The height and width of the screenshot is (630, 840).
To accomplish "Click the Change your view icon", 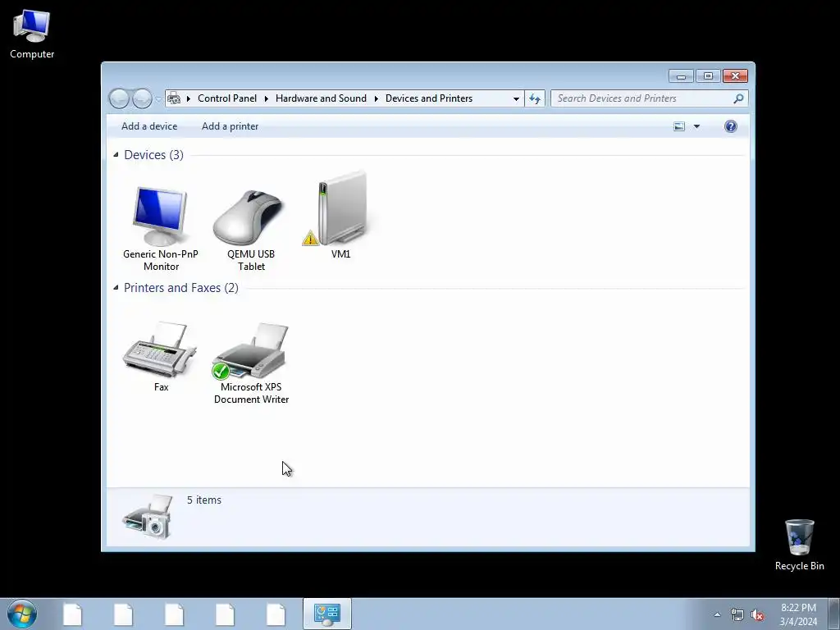I will (x=679, y=126).
